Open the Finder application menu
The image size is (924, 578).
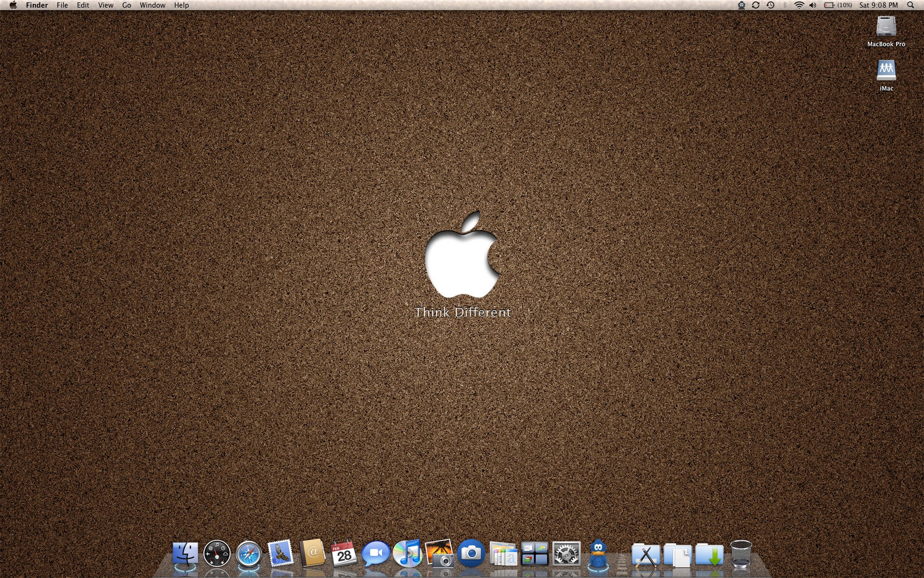[37, 5]
